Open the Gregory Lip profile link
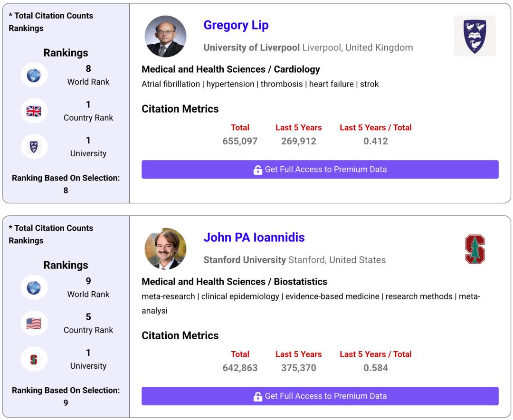The width and height of the screenshot is (513, 420). (x=236, y=25)
